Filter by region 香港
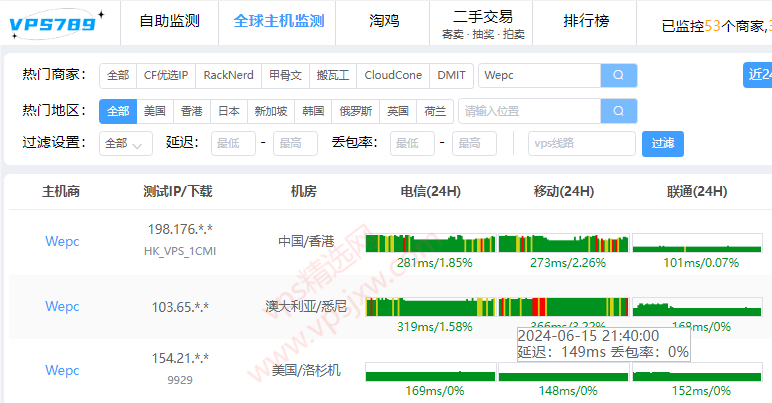The height and width of the screenshot is (403, 772). [192, 111]
